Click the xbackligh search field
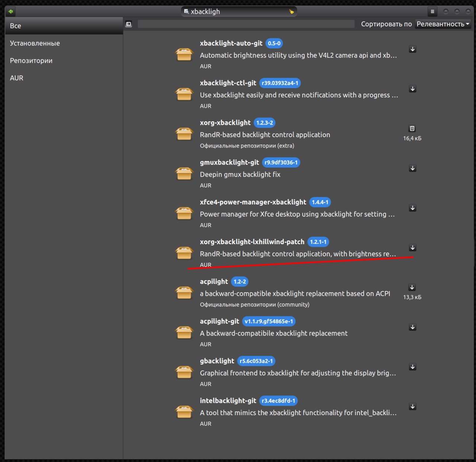 [239, 12]
